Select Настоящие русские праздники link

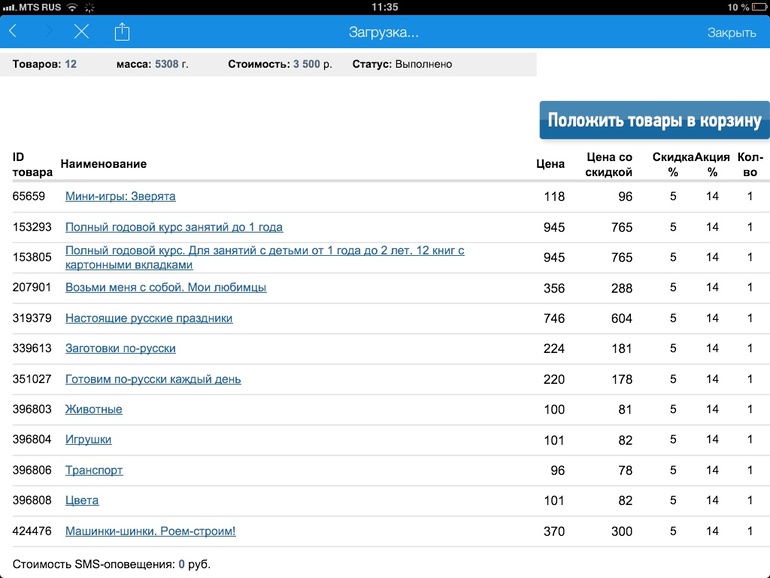tap(149, 318)
